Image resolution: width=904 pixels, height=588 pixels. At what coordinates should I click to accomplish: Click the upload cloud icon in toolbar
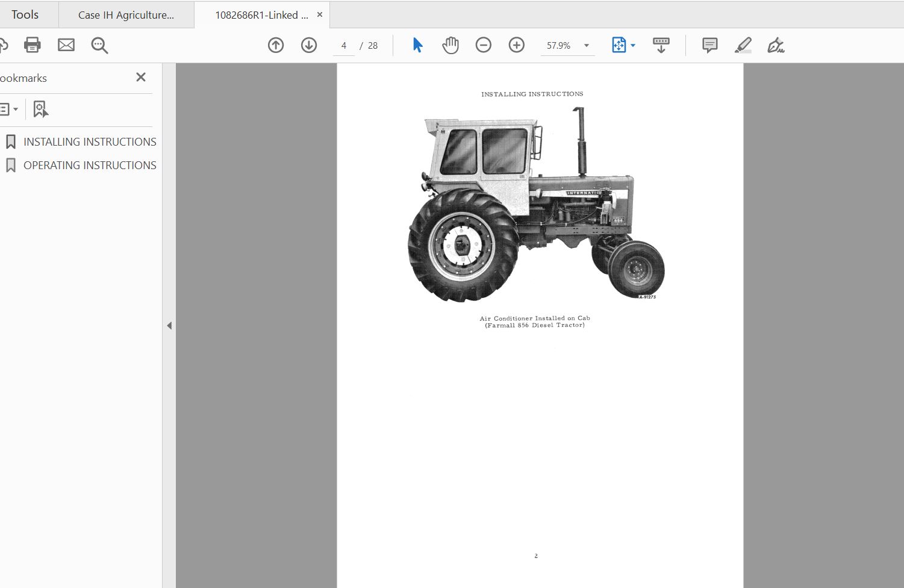pyautogui.click(x=3, y=45)
